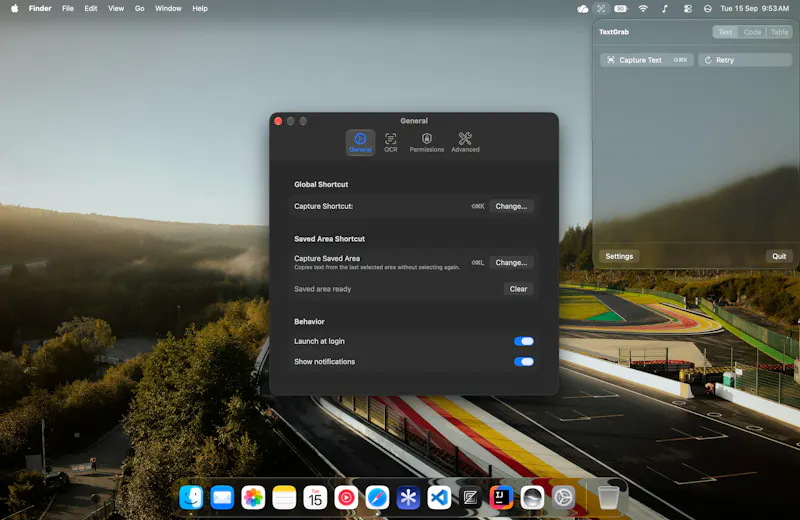
Task: Clear the saved area
Action: pos(518,289)
